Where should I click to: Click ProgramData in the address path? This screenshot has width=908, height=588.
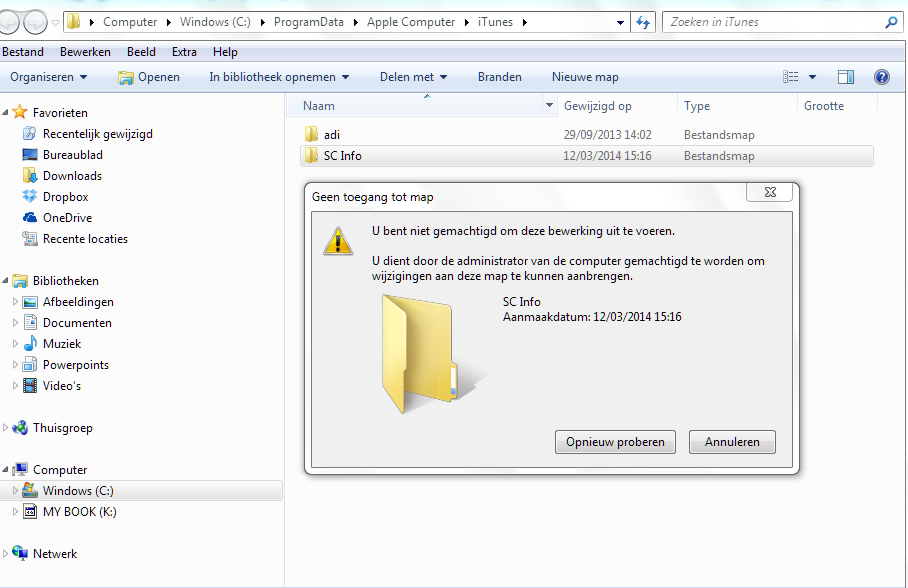(308, 22)
